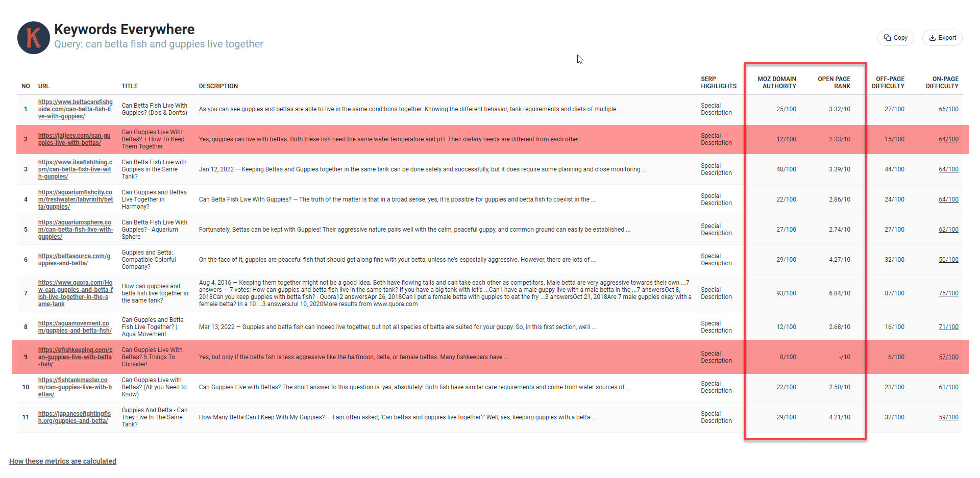Click the Export button
Screen dimensions: 980x478
(942, 38)
